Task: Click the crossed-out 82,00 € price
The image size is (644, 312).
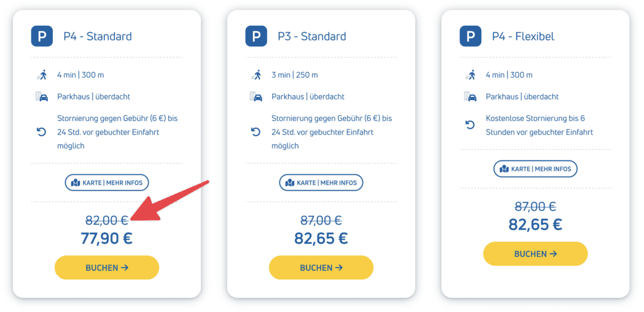Action: [107, 220]
